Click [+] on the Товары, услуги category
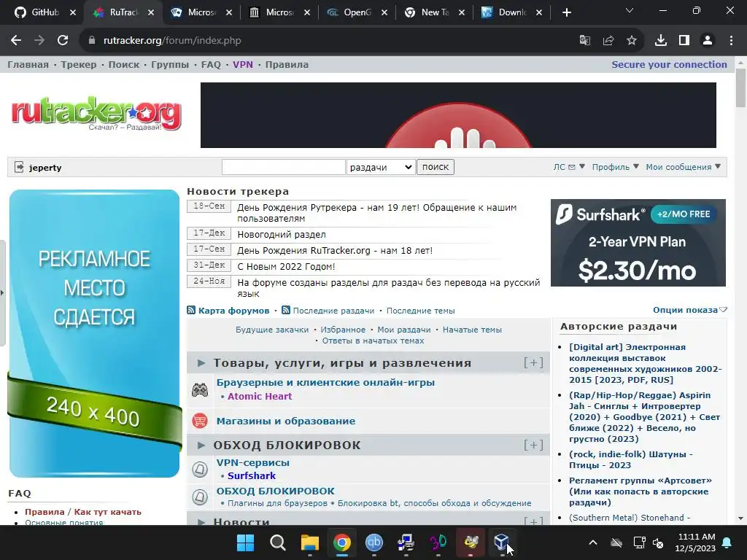The image size is (747, 560). point(533,363)
